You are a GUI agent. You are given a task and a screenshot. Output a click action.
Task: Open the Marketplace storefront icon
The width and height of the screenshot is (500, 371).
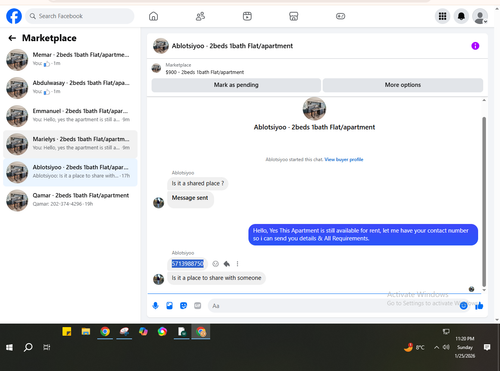[x=294, y=16]
